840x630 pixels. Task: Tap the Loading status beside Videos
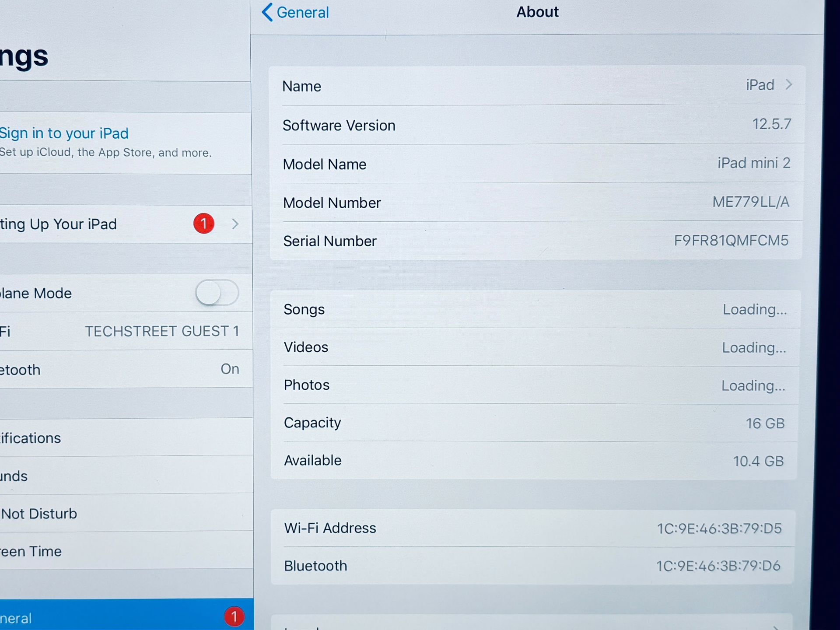(x=754, y=348)
